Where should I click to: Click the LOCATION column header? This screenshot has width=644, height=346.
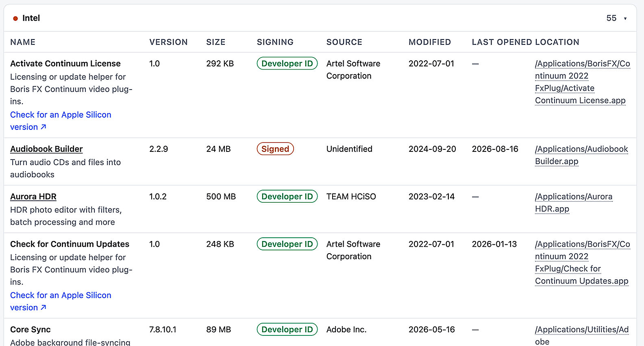click(557, 42)
